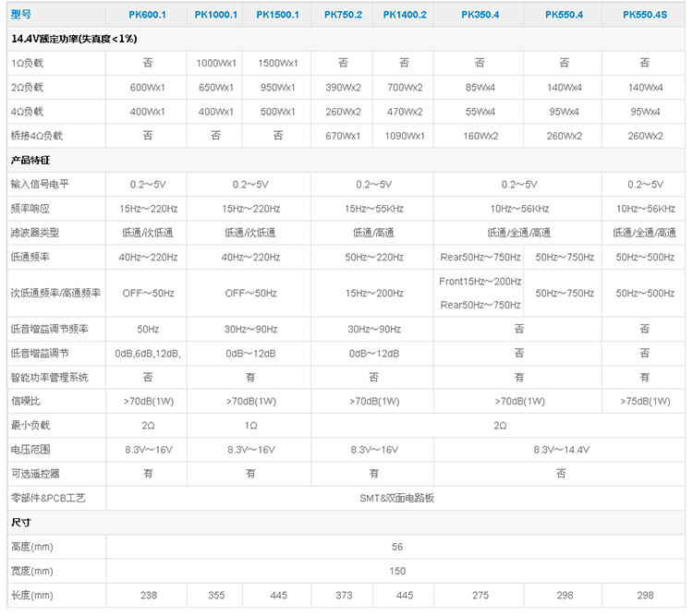The width and height of the screenshot is (693, 616).
Task: Click the 可选遥控器 row label
Action: [35, 474]
